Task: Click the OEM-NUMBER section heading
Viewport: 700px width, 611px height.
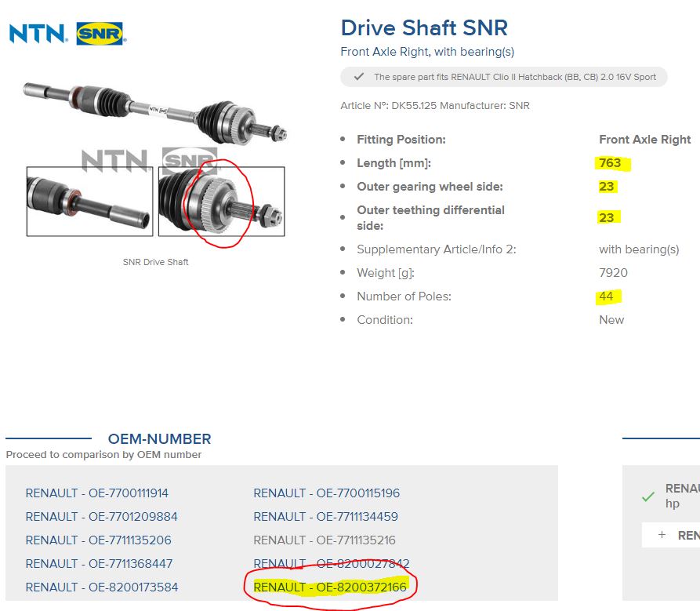Action: [159, 439]
